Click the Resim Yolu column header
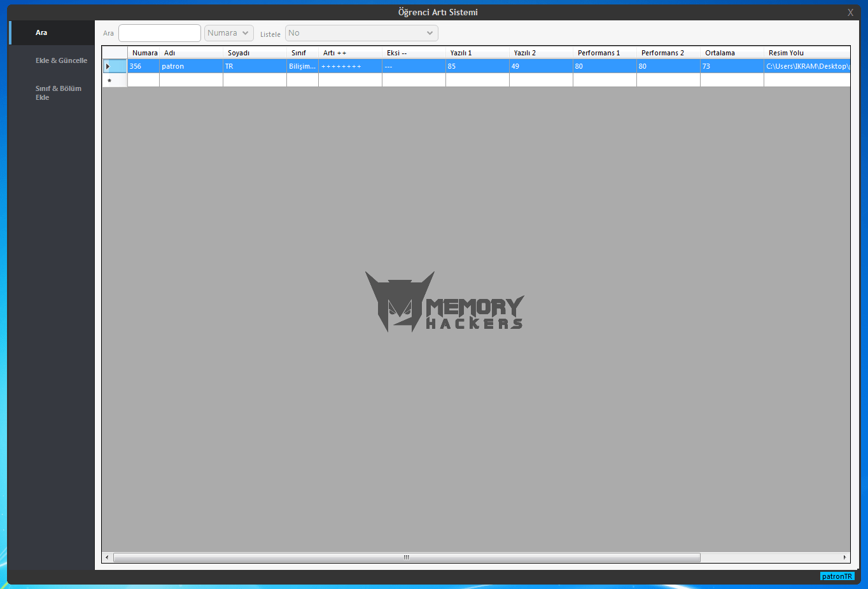The image size is (868, 589). [807, 53]
